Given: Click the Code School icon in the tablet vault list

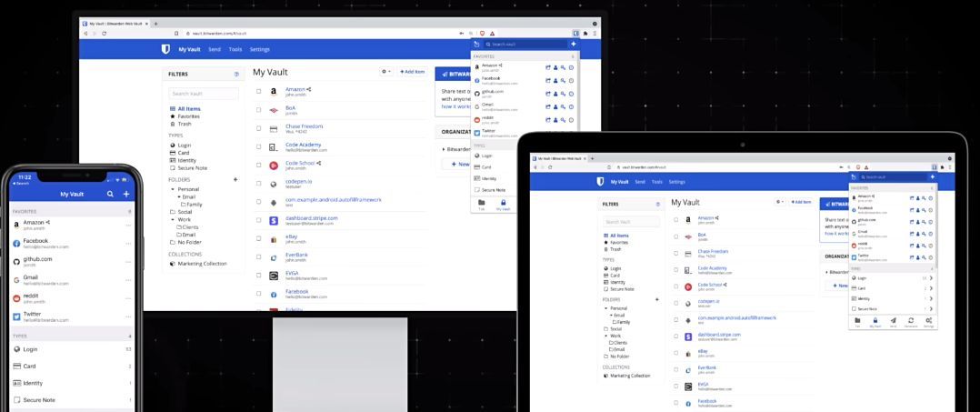Looking at the screenshot, I should pos(688,287).
